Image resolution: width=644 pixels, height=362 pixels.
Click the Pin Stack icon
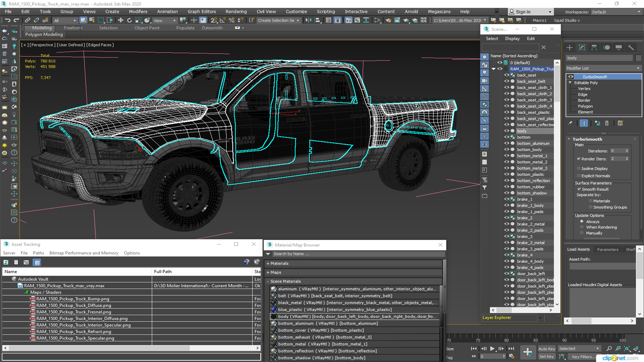[x=570, y=123]
